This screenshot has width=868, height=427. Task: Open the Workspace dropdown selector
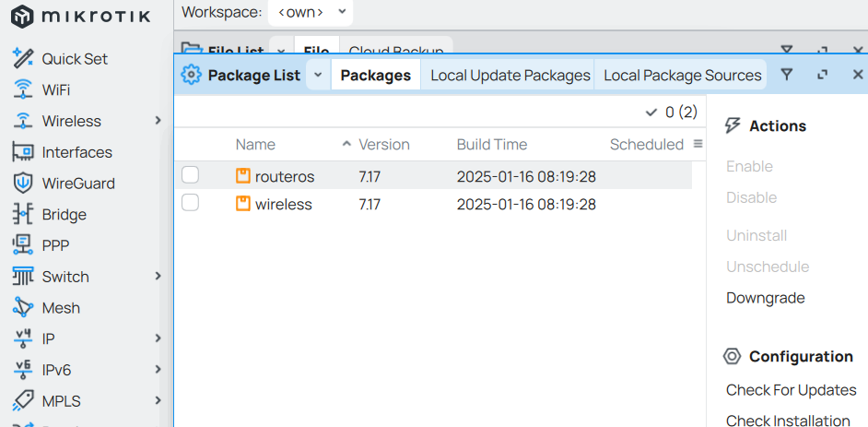tap(311, 12)
